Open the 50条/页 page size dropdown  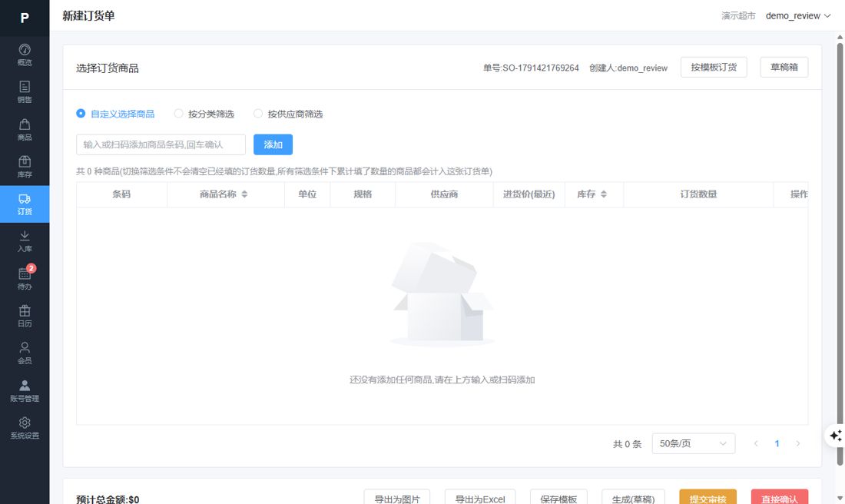[694, 443]
